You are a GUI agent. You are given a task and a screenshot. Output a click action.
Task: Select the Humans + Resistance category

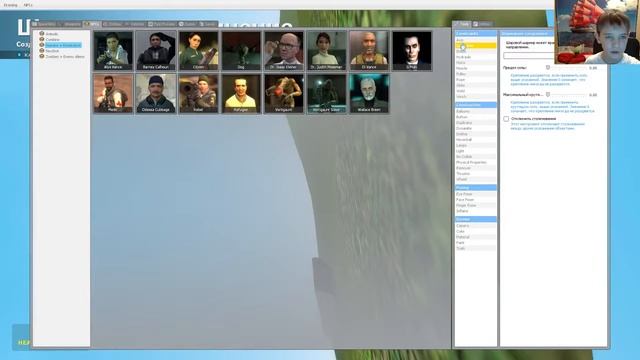click(x=63, y=45)
